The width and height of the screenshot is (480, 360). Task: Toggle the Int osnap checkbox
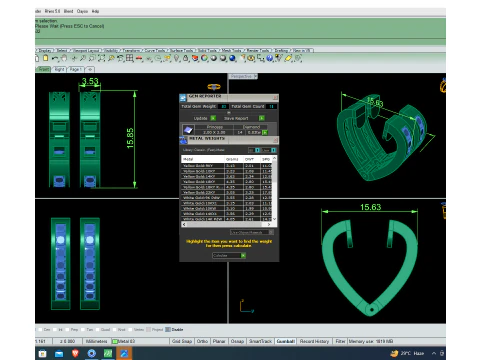coord(55,330)
